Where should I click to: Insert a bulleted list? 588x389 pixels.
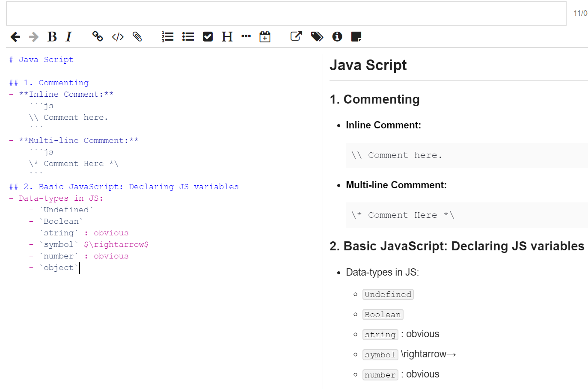[188, 37]
